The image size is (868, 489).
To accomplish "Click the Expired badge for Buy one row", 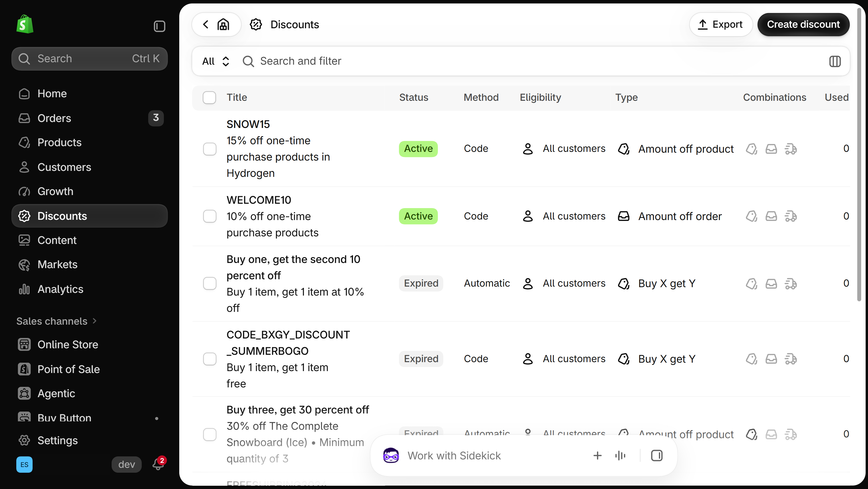I will [x=421, y=283].
